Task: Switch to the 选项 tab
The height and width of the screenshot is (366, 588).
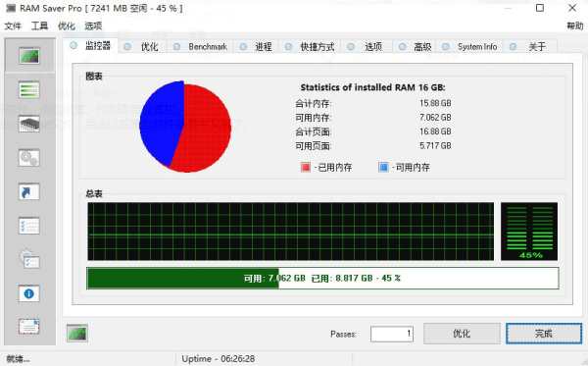Action: click(x=367, y=46)
